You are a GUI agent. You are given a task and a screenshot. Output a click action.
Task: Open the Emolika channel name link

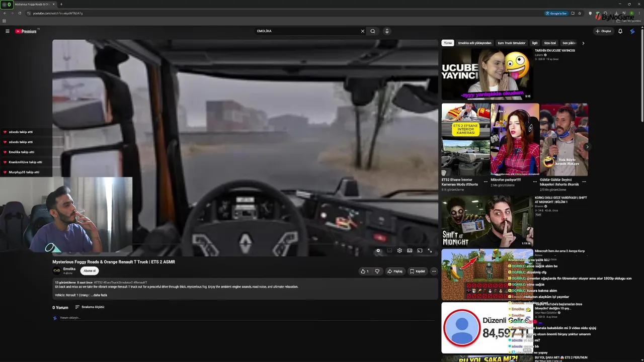[x=69, y=269]
